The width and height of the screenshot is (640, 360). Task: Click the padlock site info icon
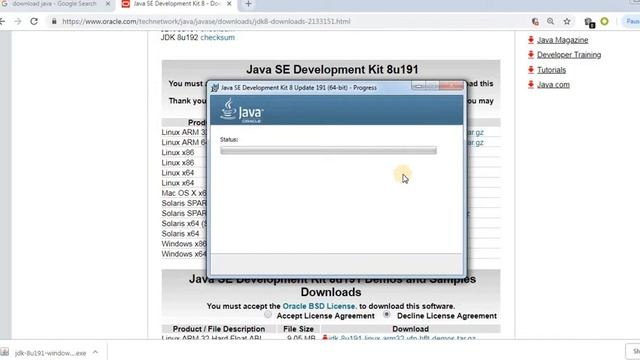point(54,21)
